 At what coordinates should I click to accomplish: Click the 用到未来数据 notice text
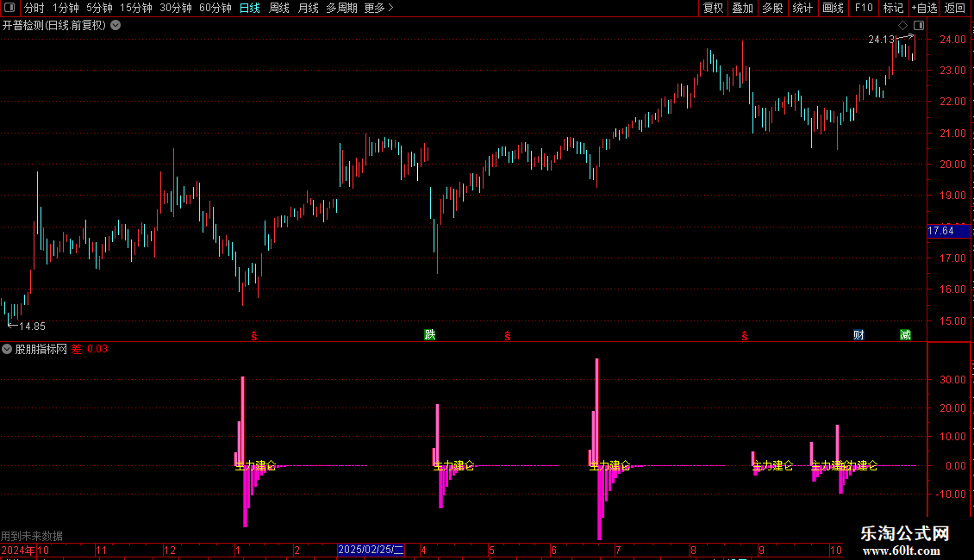click(x=32, y=536)
